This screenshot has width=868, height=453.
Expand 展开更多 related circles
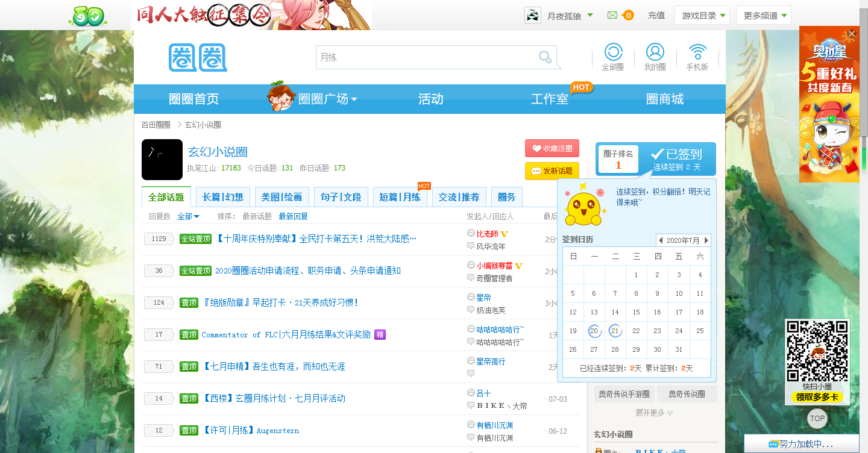(x=655, y=413)
